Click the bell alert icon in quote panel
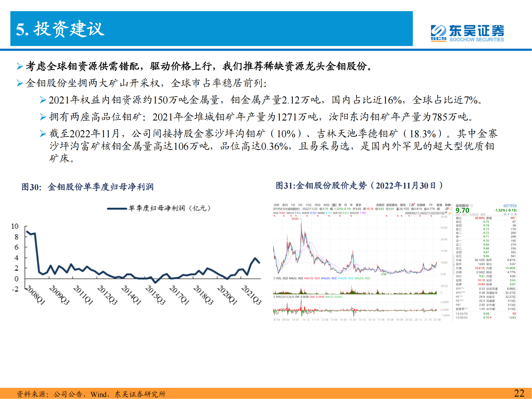 [x=512, y=214]
